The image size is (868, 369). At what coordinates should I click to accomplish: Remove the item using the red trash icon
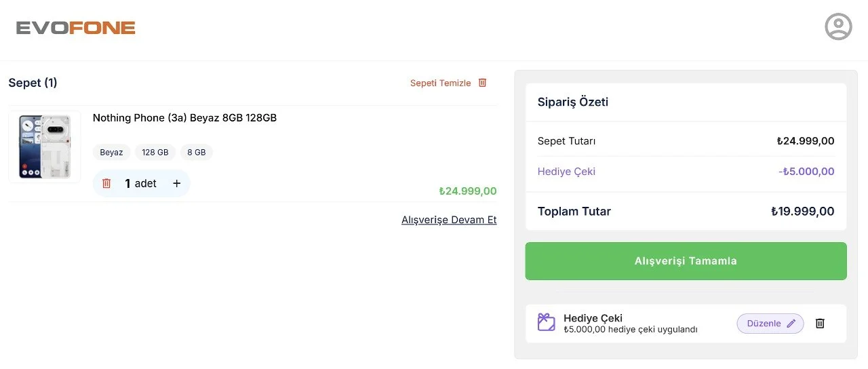106,183
